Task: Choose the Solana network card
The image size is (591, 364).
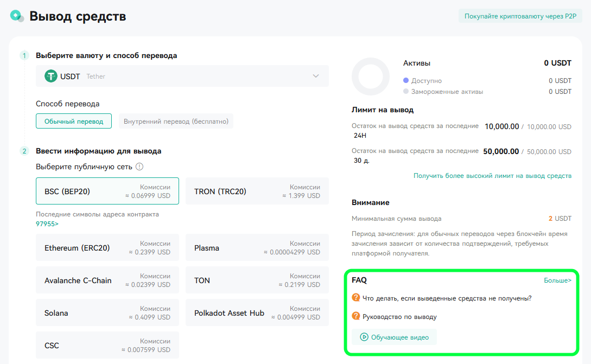Action: click(x=107, y=313)
